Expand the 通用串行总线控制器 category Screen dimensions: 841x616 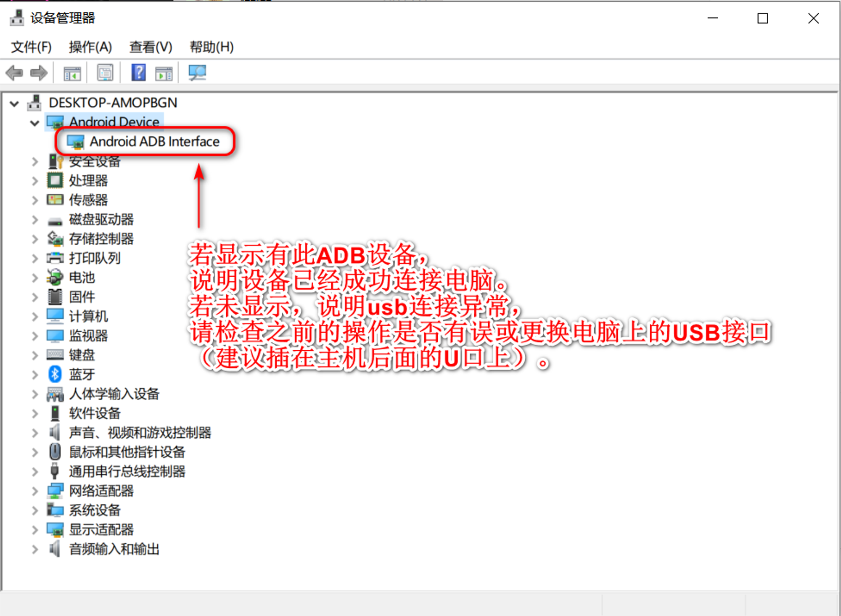pyautogui.click(x=35, y=471)
